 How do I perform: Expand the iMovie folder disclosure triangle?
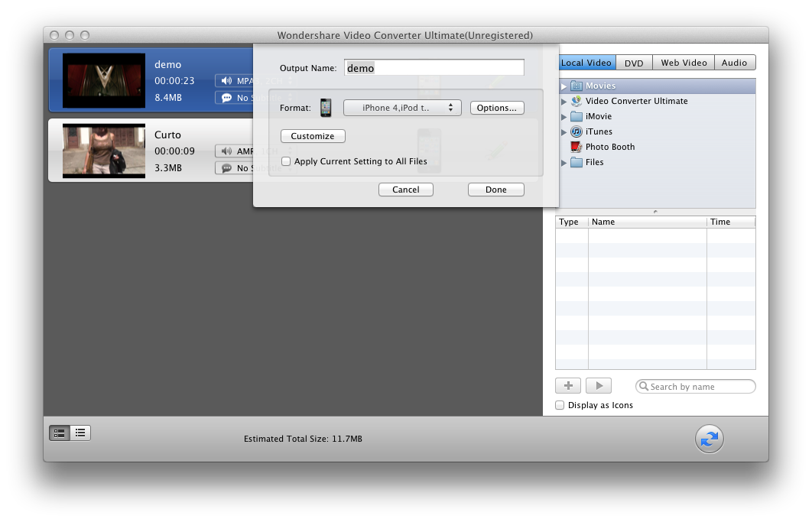point(564,117)
